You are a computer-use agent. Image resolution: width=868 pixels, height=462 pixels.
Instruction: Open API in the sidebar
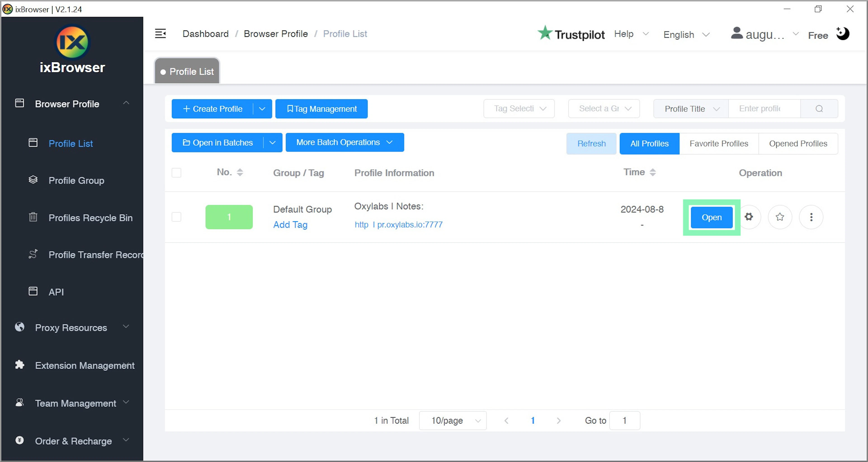(x=56, y=292)
